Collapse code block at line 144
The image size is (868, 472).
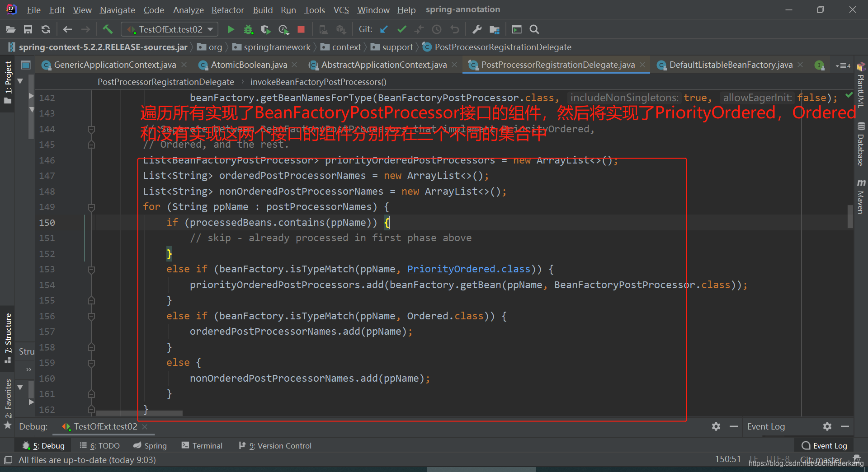91,130
